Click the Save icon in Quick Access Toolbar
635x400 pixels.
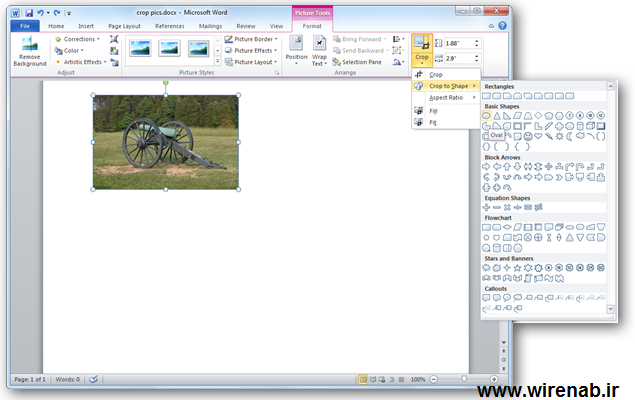[28, 11]
